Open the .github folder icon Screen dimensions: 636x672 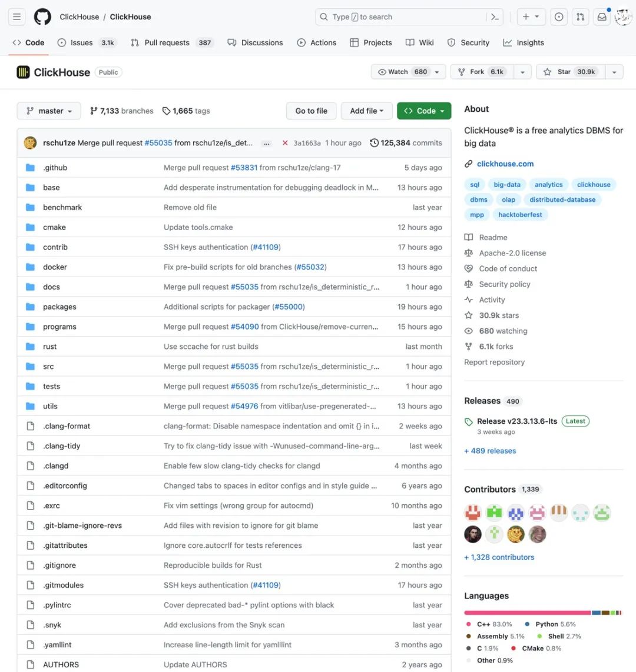(30, 168)
